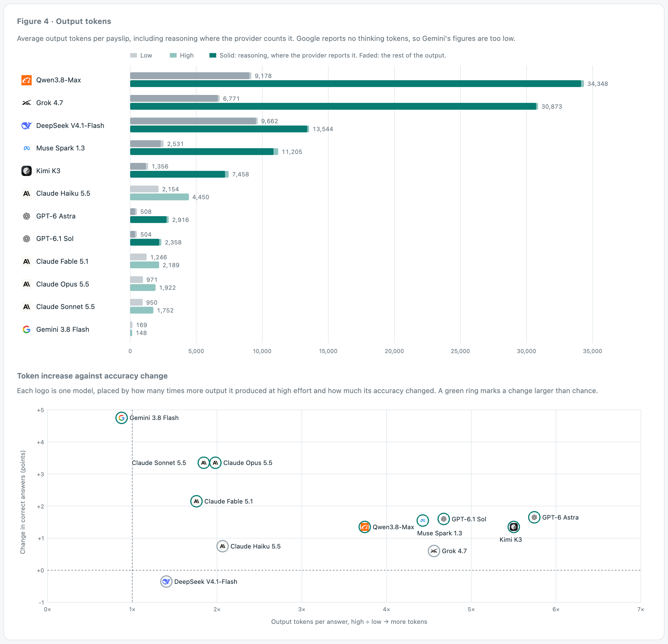The height and width of the screenshot is (644, 668).
Task: Click the GPT-6.1 Sol logo in the bar list
Action: coord(27,239)
